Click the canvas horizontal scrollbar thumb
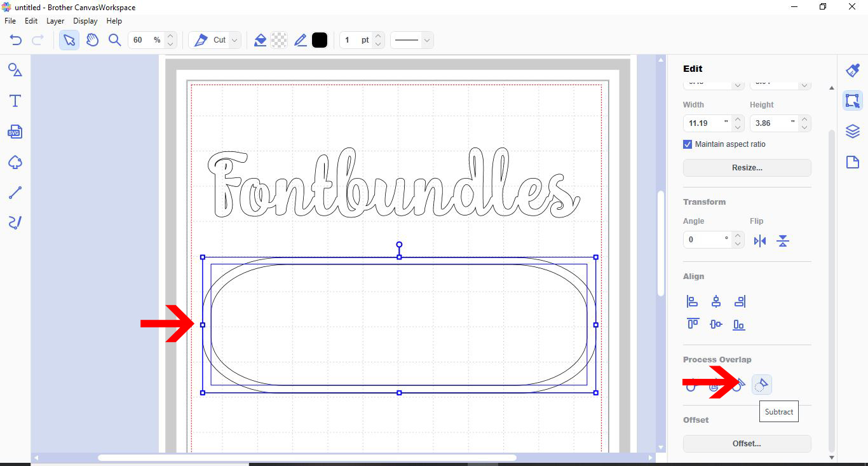 point(307,458)
